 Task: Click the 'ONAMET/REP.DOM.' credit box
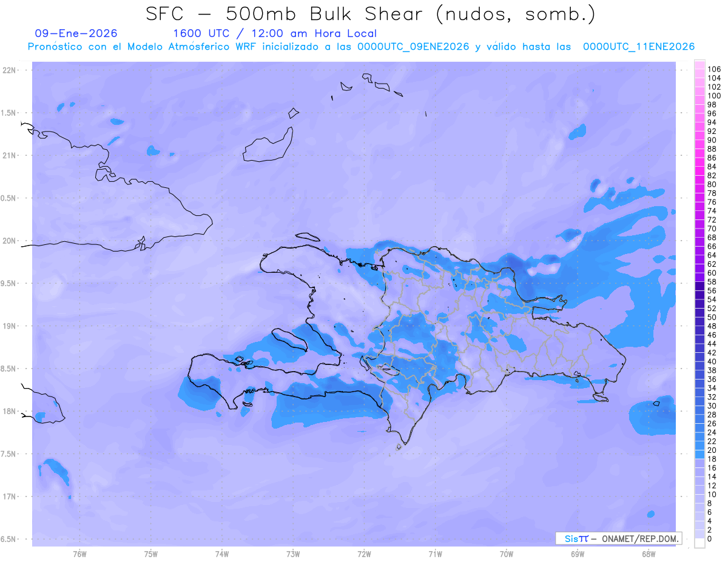(619, 538)
